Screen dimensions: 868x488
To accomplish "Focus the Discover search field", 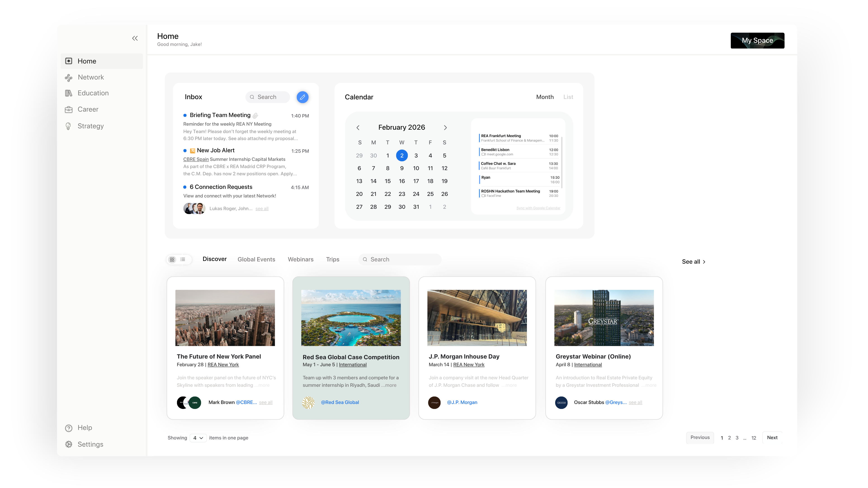I will point(400,259).
